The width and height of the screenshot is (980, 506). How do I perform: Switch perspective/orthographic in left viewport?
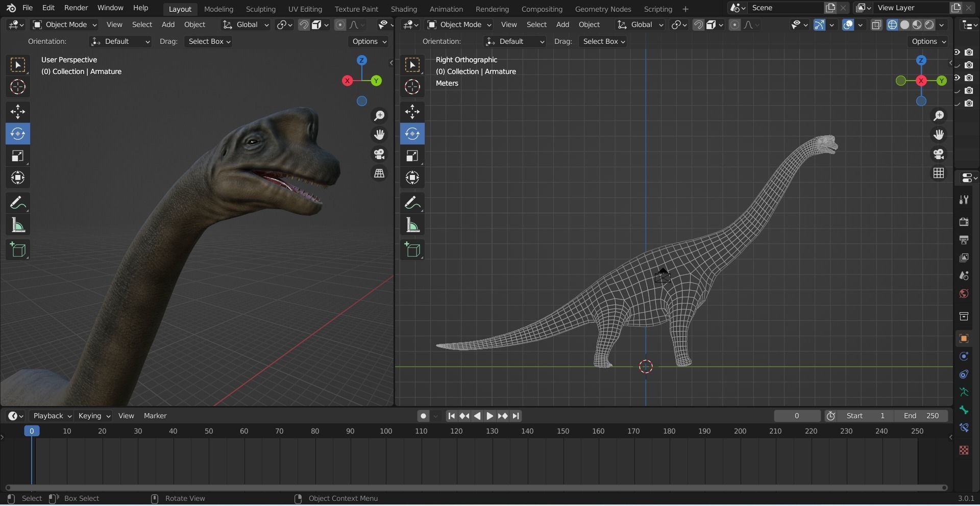[x=379, y=173]
